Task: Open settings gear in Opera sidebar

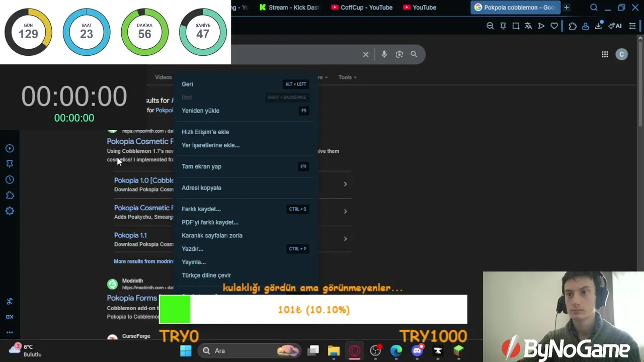Action: point(10,211)
